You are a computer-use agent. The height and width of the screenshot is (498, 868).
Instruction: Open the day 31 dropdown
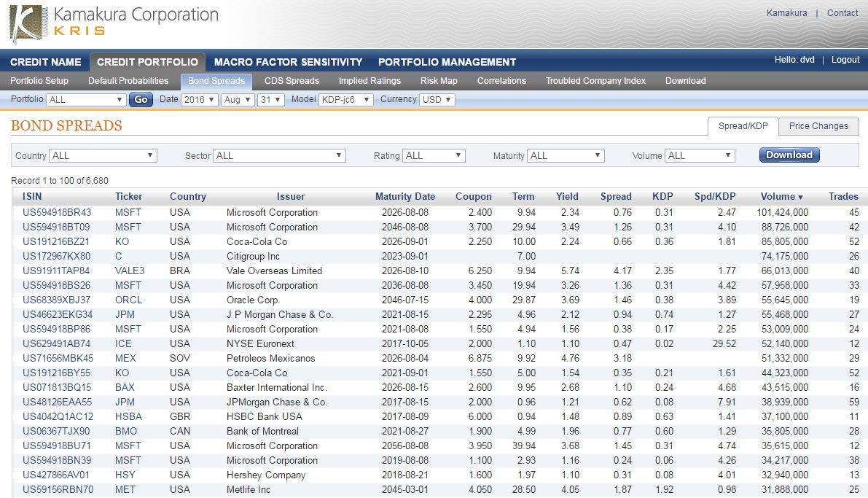[x=270, y=100]
